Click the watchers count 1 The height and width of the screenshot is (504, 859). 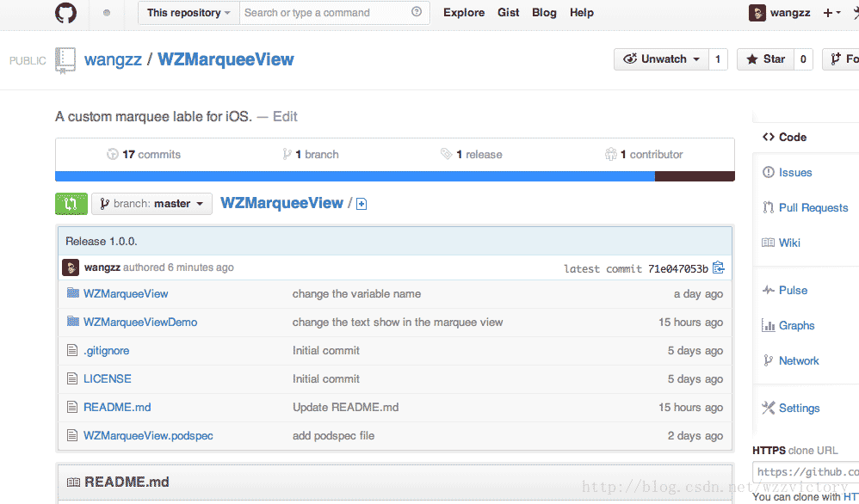pos(718,59)
